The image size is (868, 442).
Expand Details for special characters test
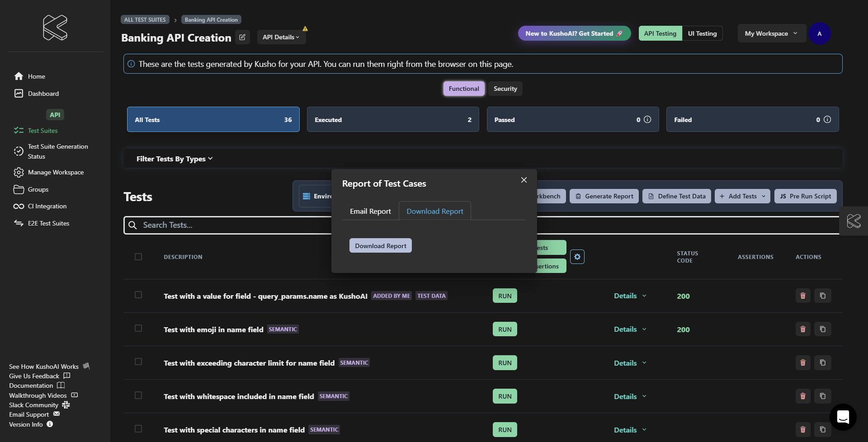tap(630, 430)
